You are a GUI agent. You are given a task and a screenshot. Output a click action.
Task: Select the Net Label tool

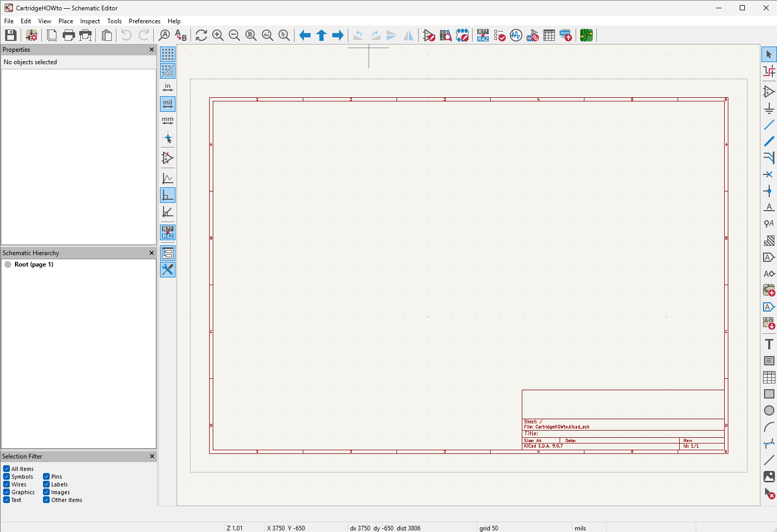[x=769, y=208]
